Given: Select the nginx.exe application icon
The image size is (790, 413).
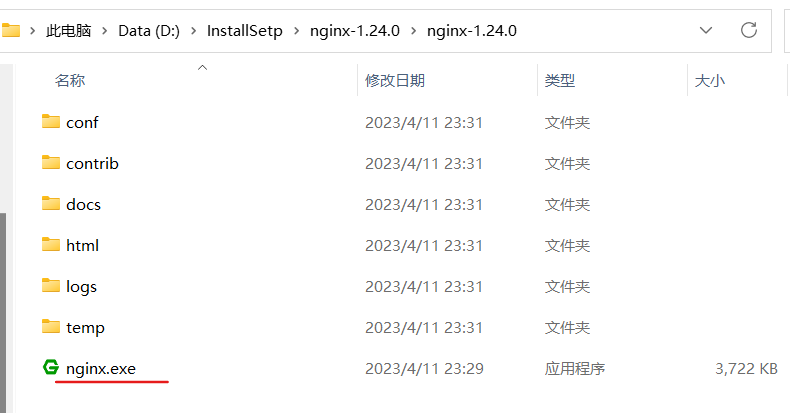Looking at the screenshot, I should tap(51, 367).
